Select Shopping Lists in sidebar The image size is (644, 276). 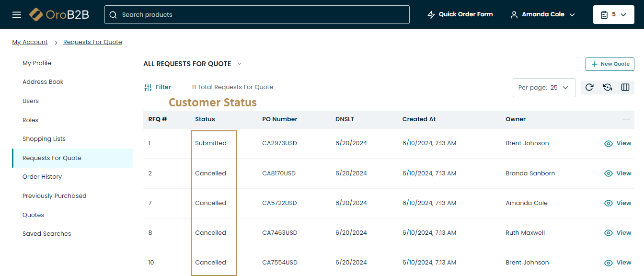[44, 139]
